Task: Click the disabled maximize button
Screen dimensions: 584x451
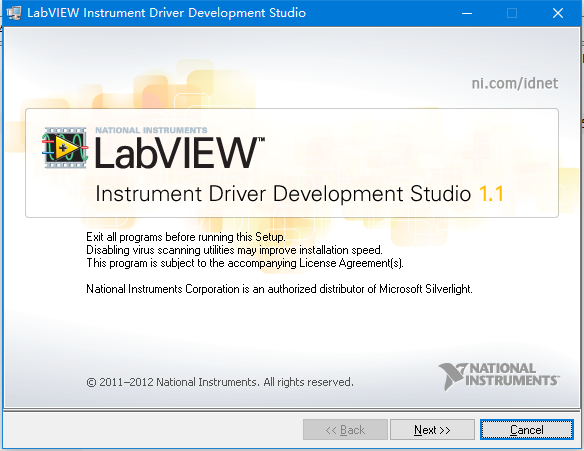Action: tap(512, 13)
